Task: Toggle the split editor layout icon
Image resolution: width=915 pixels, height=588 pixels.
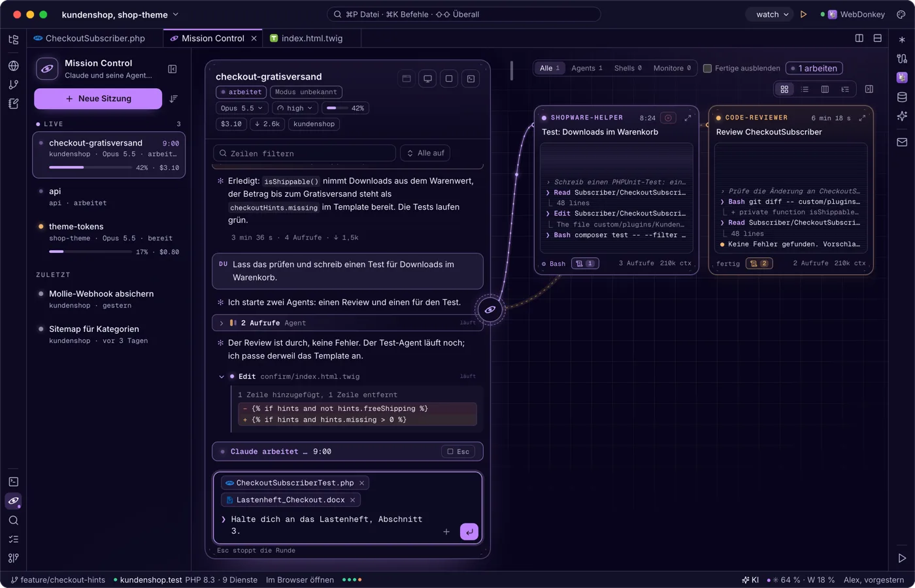Action: point(859,39)
